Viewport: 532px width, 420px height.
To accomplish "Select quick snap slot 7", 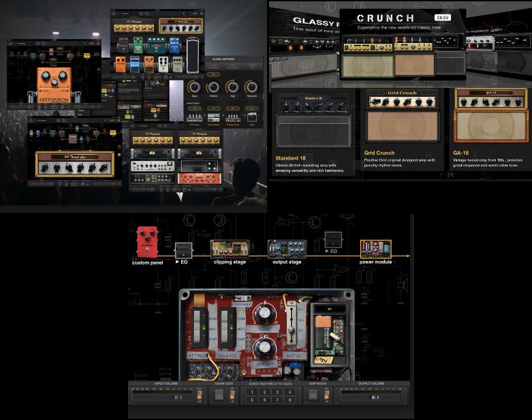I will point(277,400).
